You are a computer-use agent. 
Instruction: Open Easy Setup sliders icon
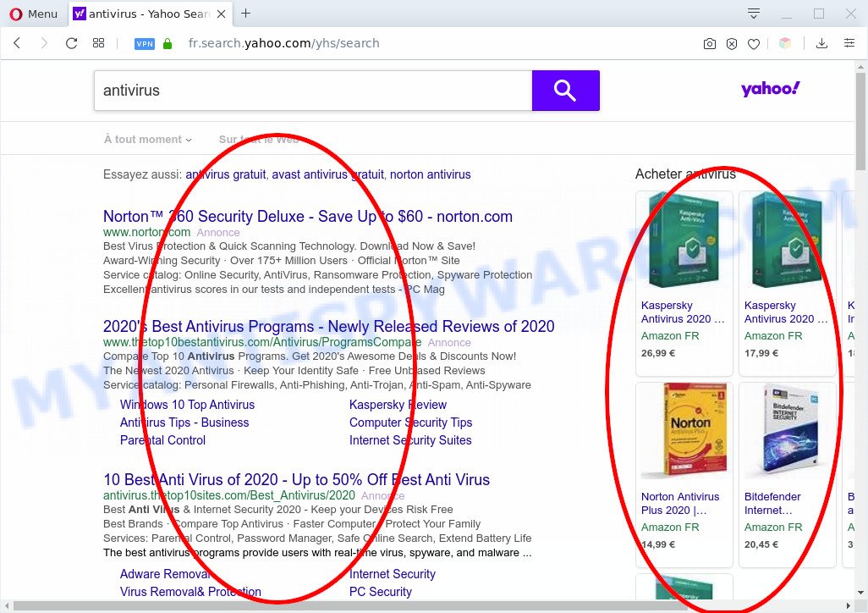pos(849,42)
